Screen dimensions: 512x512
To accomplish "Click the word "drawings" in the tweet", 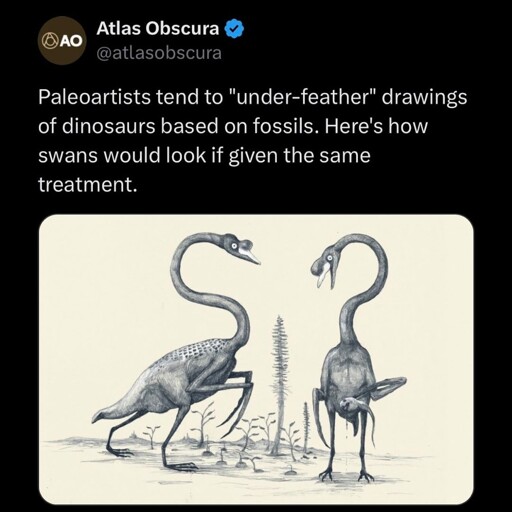I will [424, 98].
